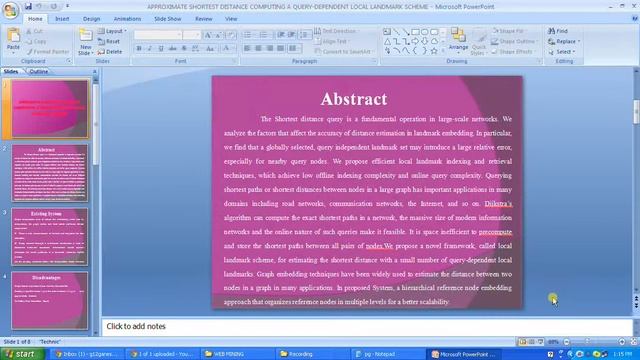Click the Windows start button
Screen dimensions: 640x360
[22, 354]
